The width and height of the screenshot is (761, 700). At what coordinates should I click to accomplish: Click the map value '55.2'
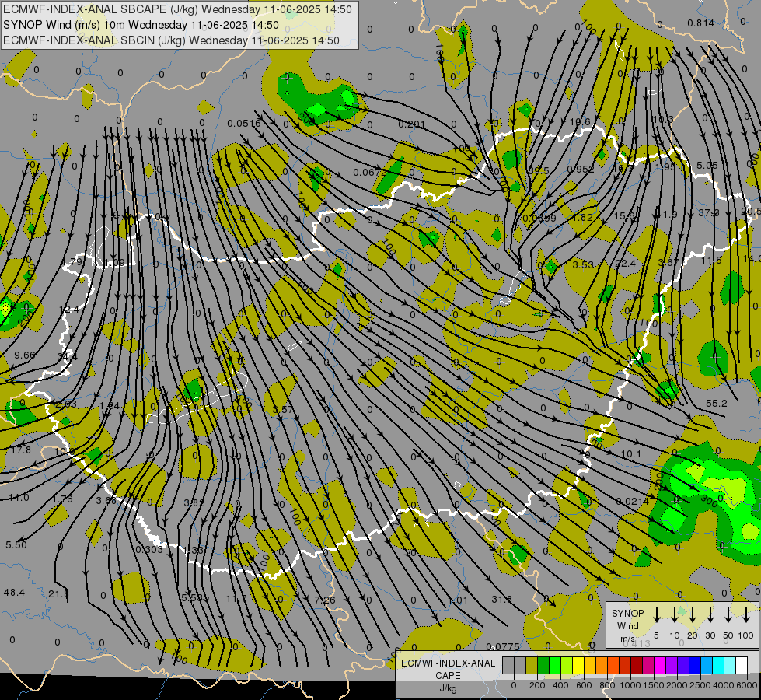click(717, 403)
